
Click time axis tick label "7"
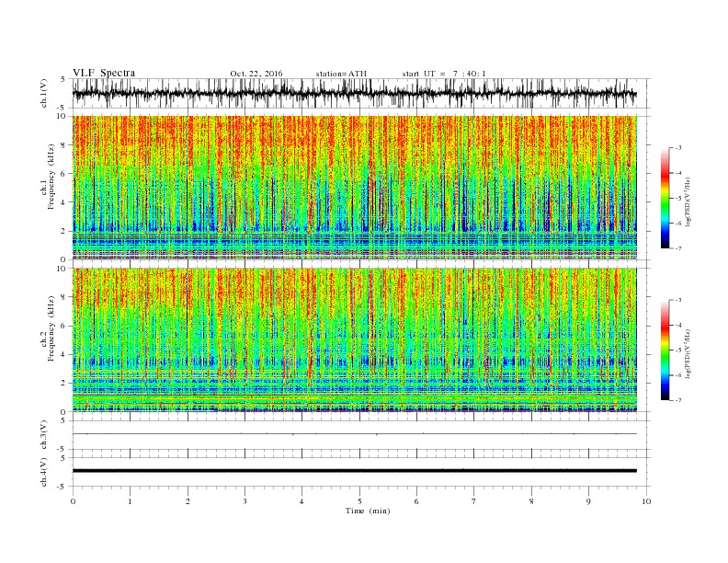(x=474, y=501)
